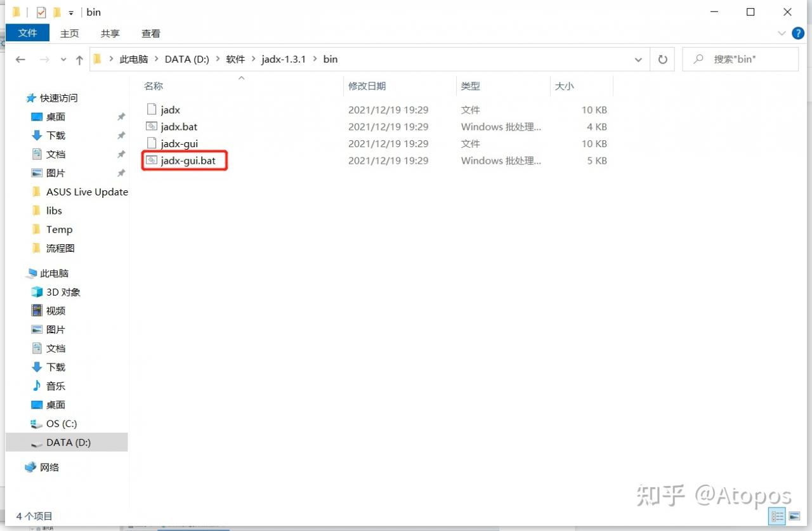Expand the ribbon with the chevron

tap(782, 33)
